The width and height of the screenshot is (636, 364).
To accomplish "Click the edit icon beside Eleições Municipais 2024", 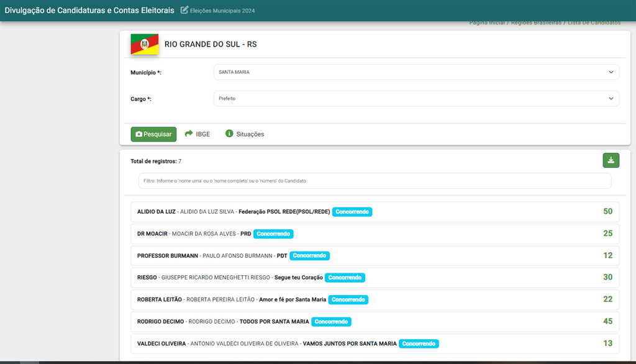I will [184, 11].
